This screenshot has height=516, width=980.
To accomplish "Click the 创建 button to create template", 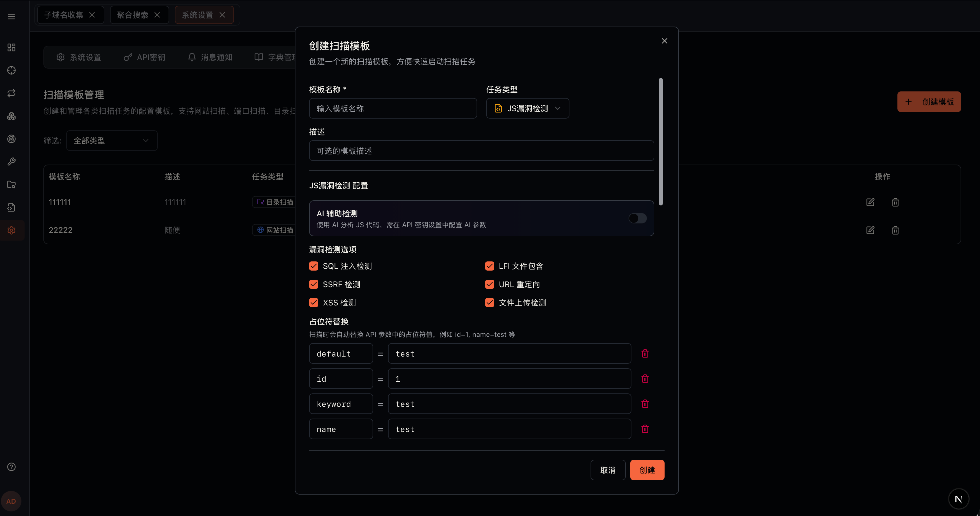I will pos(647,470).
